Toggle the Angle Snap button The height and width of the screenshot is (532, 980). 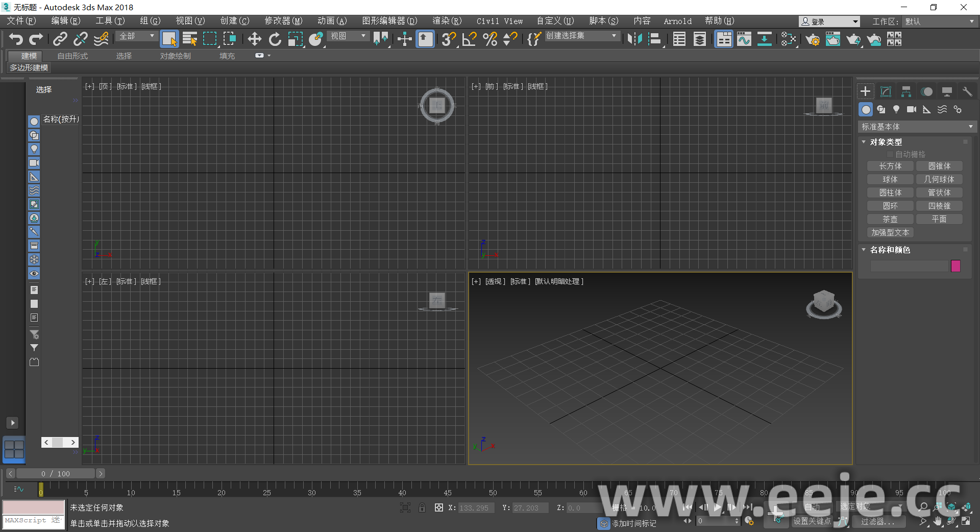469,39
